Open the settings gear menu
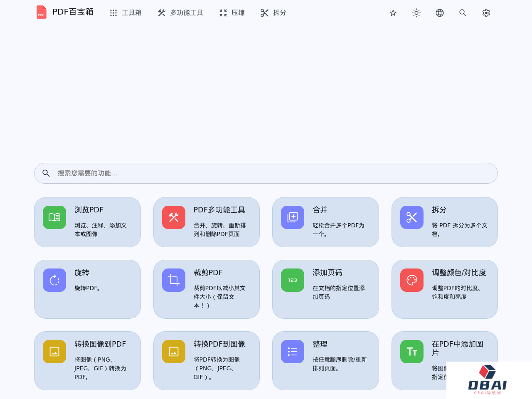The height and width of the screenshot is (399, 532). point(486,12)
